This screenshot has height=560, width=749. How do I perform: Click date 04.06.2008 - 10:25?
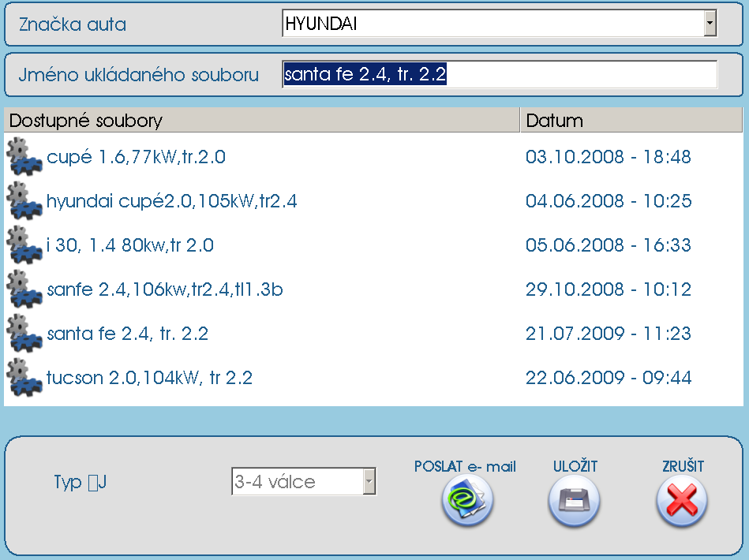point(608,201)
